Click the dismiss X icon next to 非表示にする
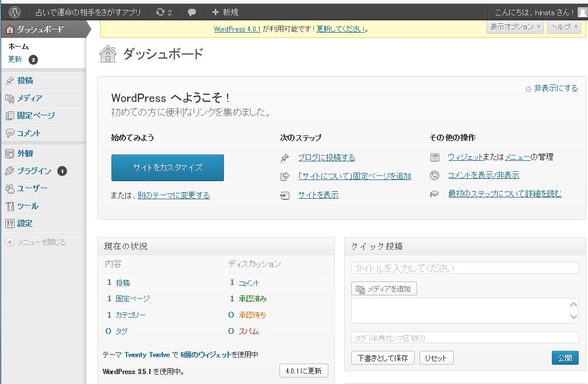The height and width of the screenshot is (384, 588). click(528, 89)
